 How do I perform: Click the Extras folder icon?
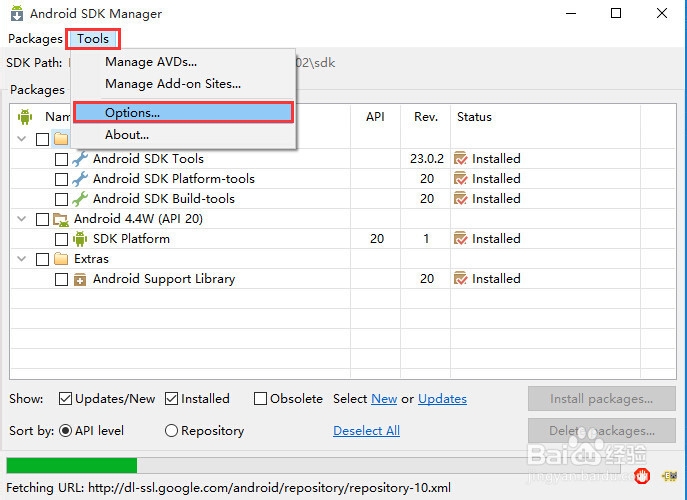[x=61, y=259]
